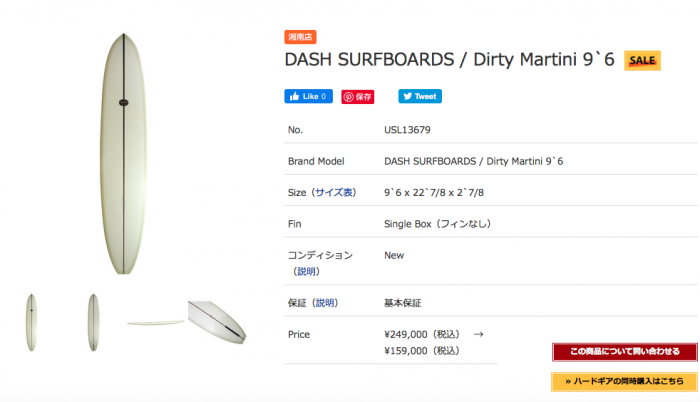
Task: Click the Facebook Like button
Action: pyautogui.click(x=308, y=97)
